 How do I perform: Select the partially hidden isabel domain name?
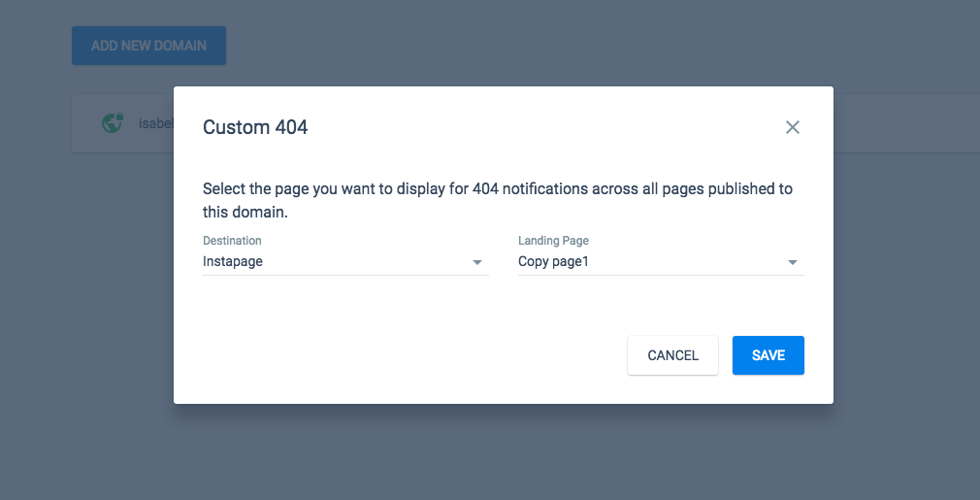pos(155,123)
